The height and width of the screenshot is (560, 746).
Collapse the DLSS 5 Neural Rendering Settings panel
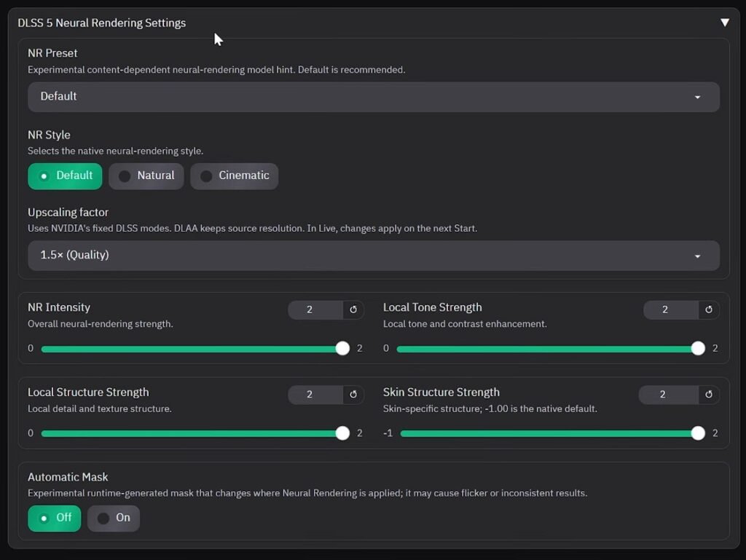tap(725, 23)
